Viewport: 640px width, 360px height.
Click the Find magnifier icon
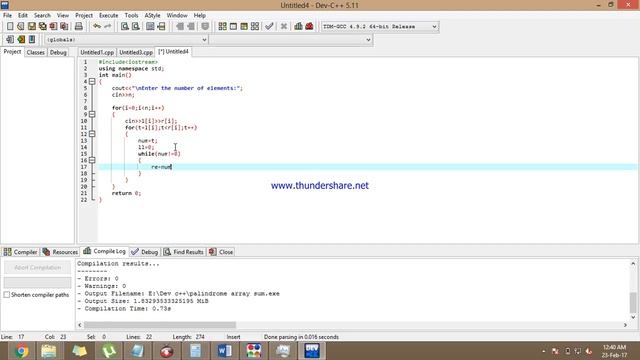pos(125,27)
